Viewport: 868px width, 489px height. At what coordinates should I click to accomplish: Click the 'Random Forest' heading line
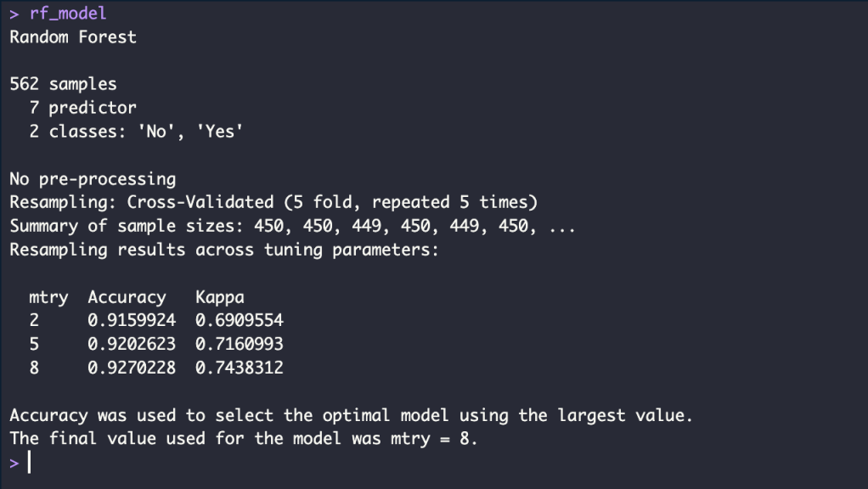point(73,37)
